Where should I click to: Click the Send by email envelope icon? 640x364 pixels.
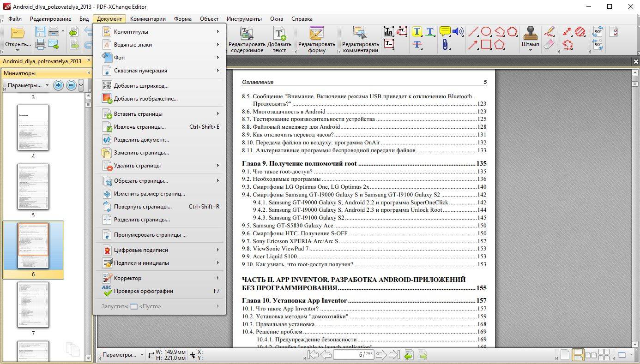click(x=54, y=45)
